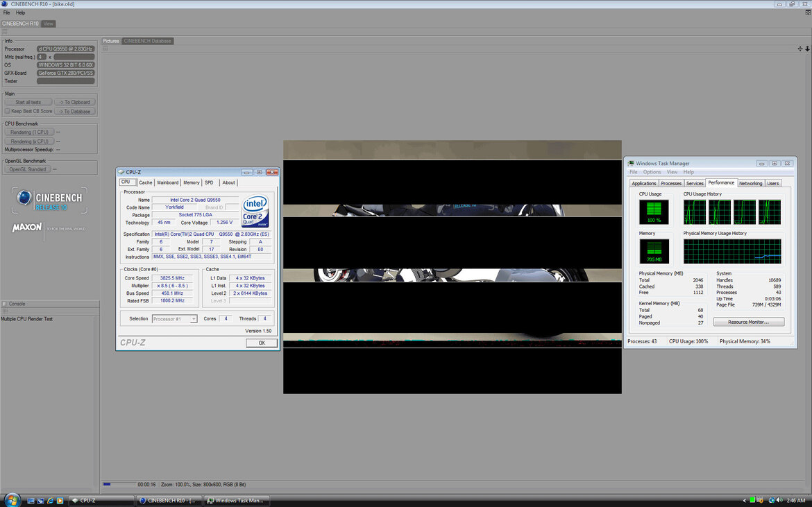Open the SPD tab in CPU-Z
812x507 pixels.
(209, 182)
